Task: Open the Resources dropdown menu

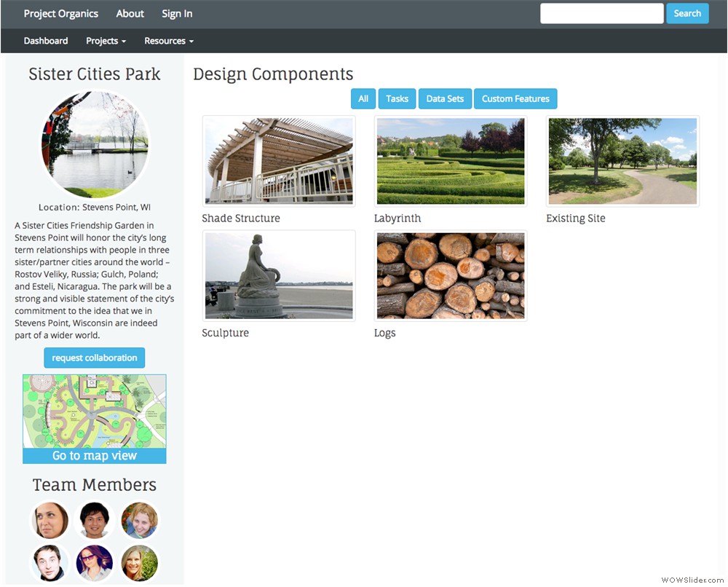Action: pos(168,41)
